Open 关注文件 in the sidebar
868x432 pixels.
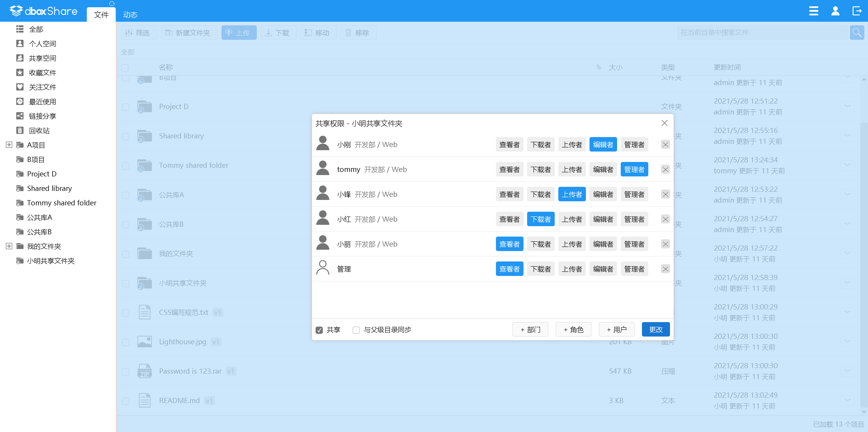pyautogui.click(x=36, y=87)
